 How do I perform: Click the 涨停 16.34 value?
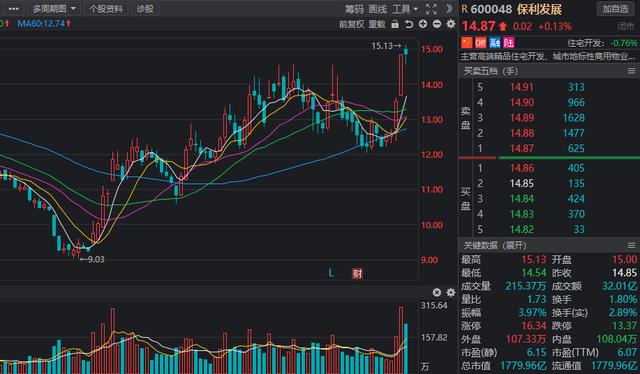point(533,326)
